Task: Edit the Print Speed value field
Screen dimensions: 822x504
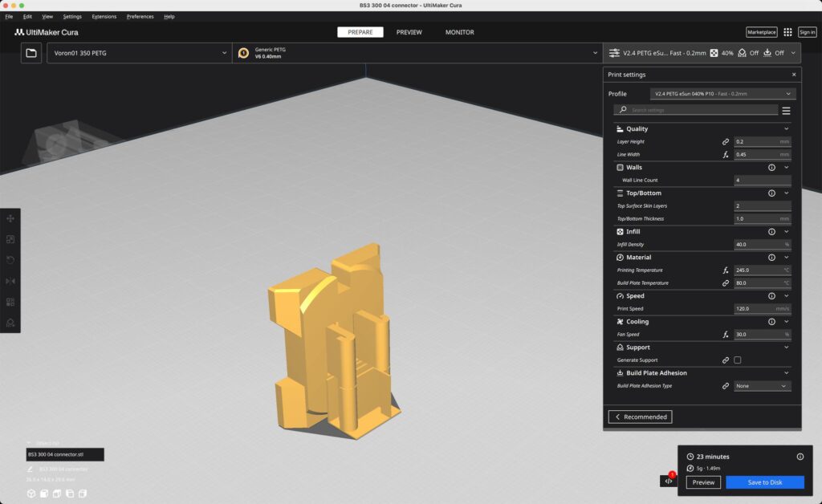Action: [x=763, y=309]
